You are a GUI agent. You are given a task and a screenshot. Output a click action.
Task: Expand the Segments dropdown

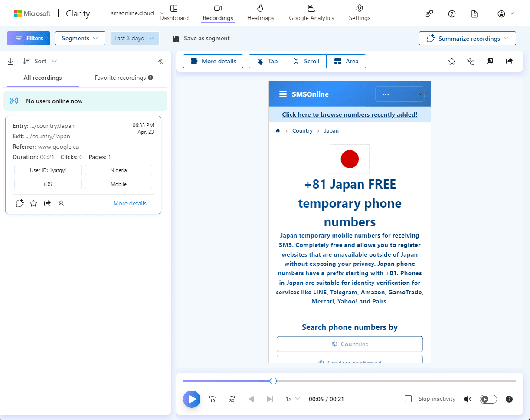pos(80,38)
